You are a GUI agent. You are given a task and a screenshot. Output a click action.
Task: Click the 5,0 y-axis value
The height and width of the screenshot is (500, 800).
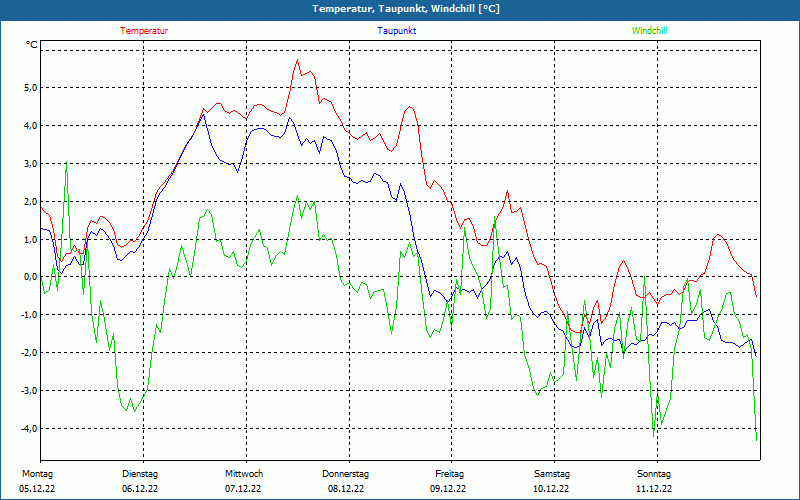click(31, 88)
